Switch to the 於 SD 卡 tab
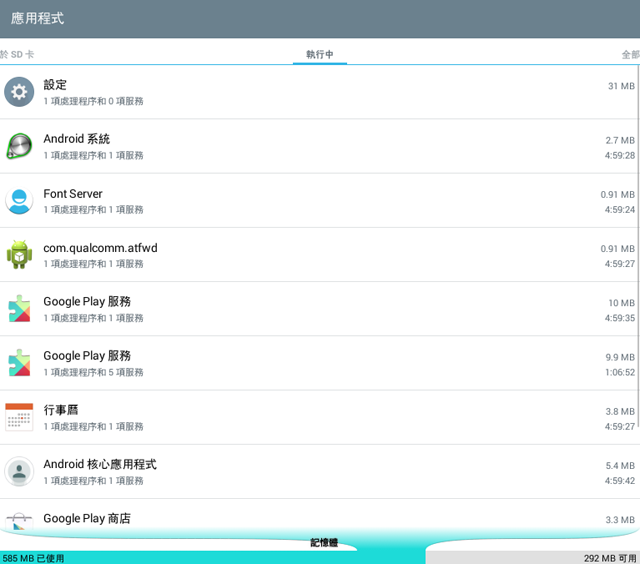640x564 pixels. (x=17, y=54)
